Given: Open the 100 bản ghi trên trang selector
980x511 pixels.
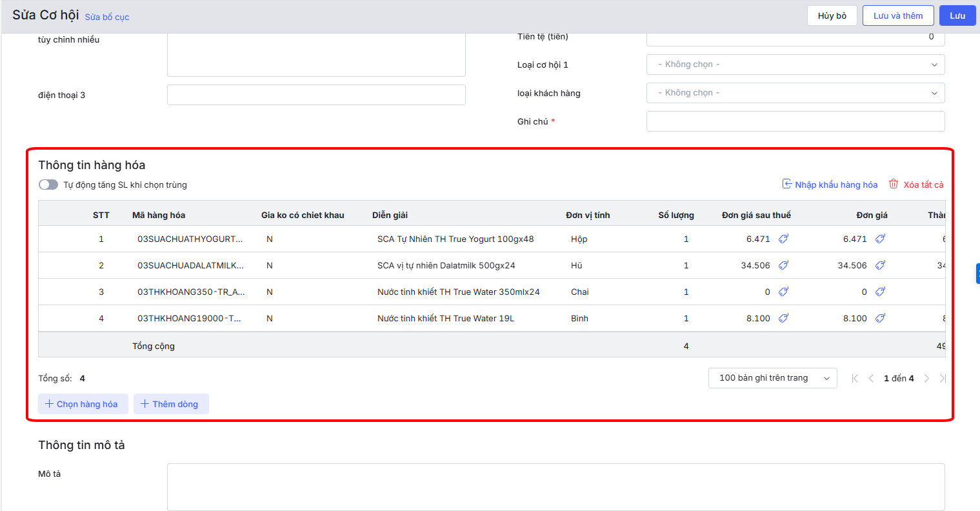Looking at the screenshot, I should (x=772, y=378).
